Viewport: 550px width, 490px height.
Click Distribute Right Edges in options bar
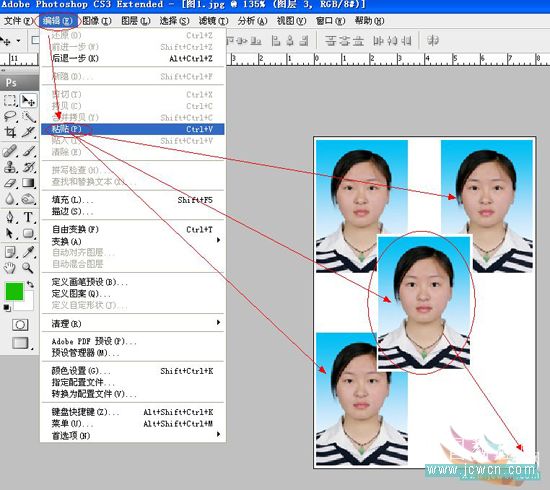tap(406, 41)
